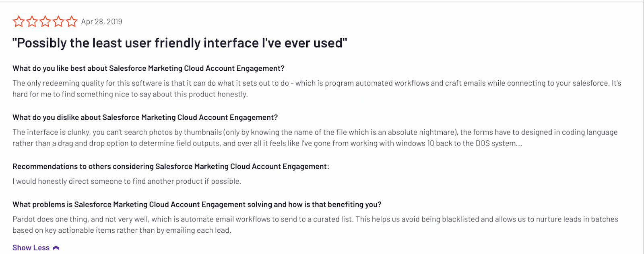Click the "Pardot does one thing" paragraph

[x=315, y=219]
